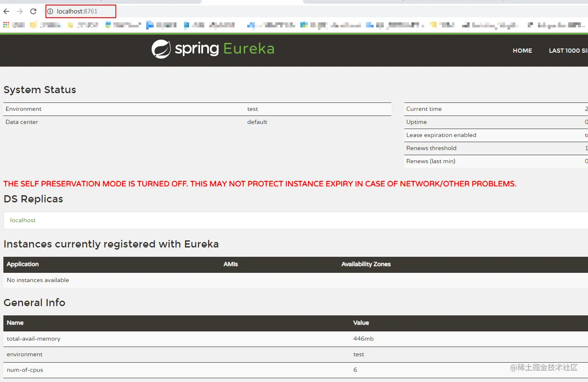Select the Renews threshold label
Screen dimensions: 588x382
click(431, 148)
